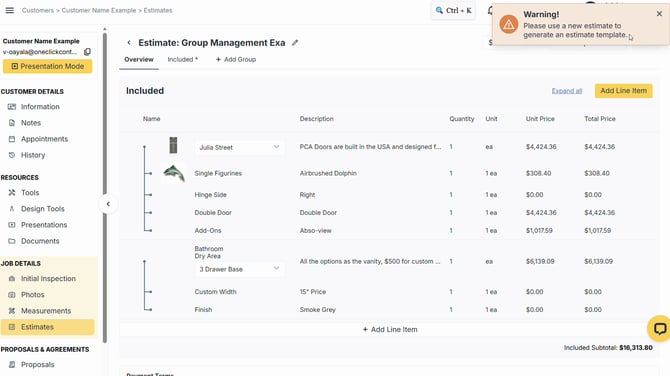Click the Appointments calendar icon

tap(12, 139)
